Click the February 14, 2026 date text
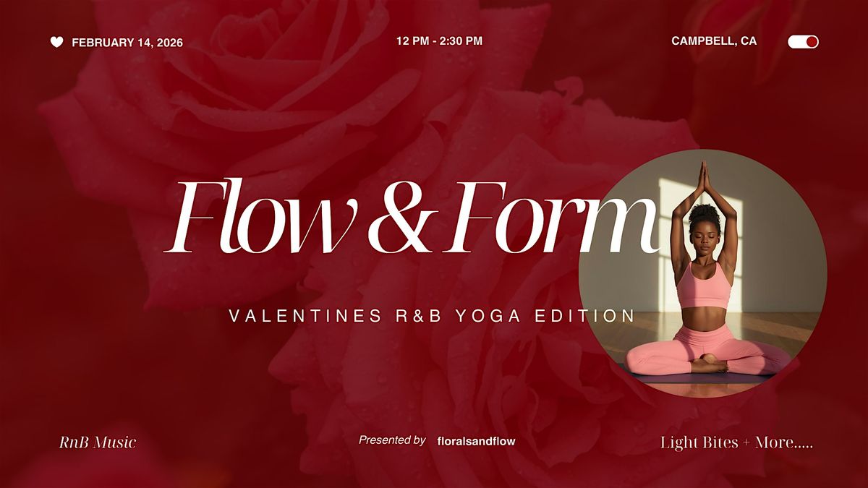868x488 pixels. coord(127,43)
